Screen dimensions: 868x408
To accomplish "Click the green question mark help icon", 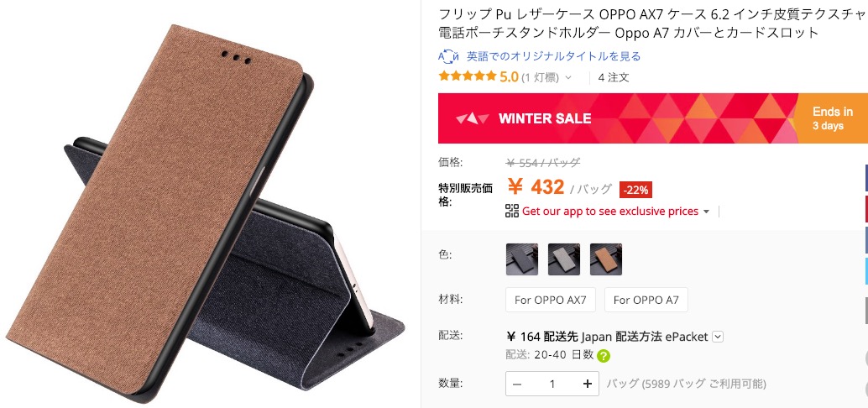I will [x=604, y=355].
